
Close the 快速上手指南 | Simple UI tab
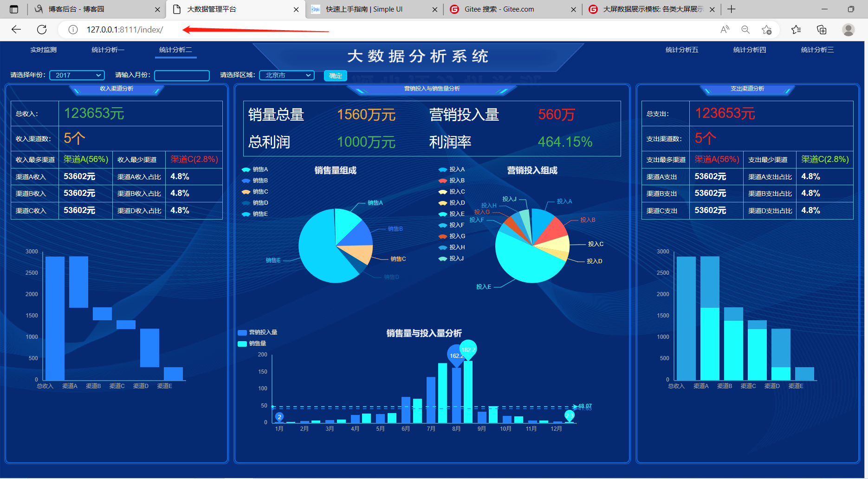tap(435, 9)
